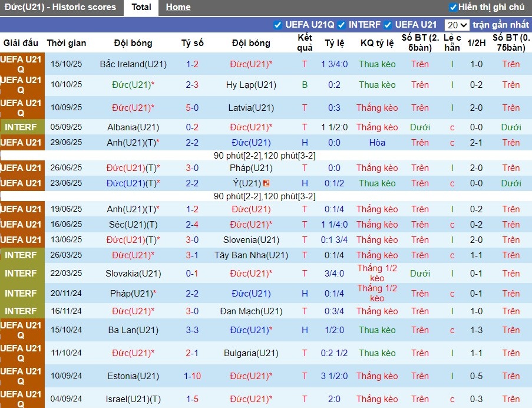The image size is (532, 408).
Task: Toggle the Hiển thị ghi chú checkbox
Action: click(453, 7)
